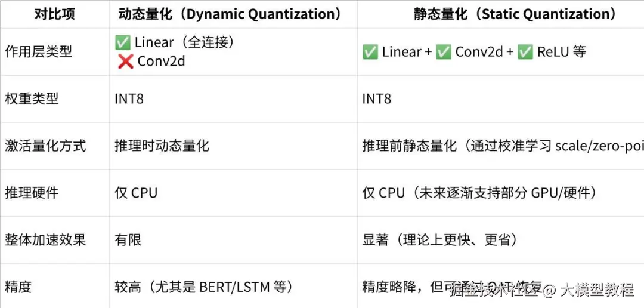Image resolution: width=644 pixels, height=308 pixels.
Task: Click checkmark before ReLU 等
Action: pyautogui.click(x=525, y=52)
